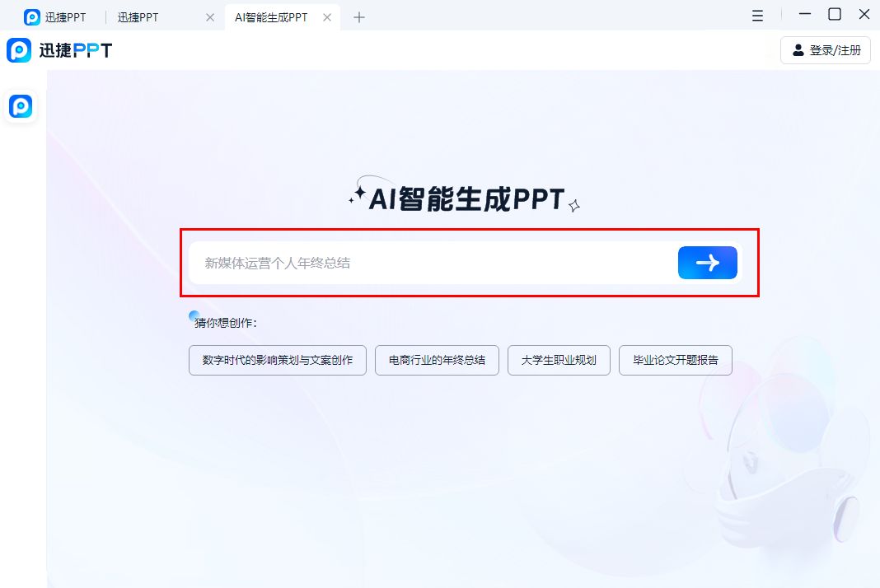Minimize the application window

point(805,15)
